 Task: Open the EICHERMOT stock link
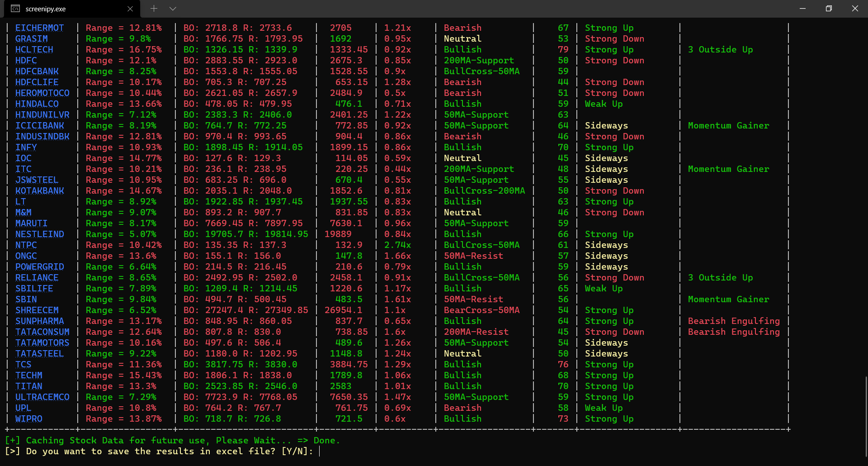click(40, 28)
